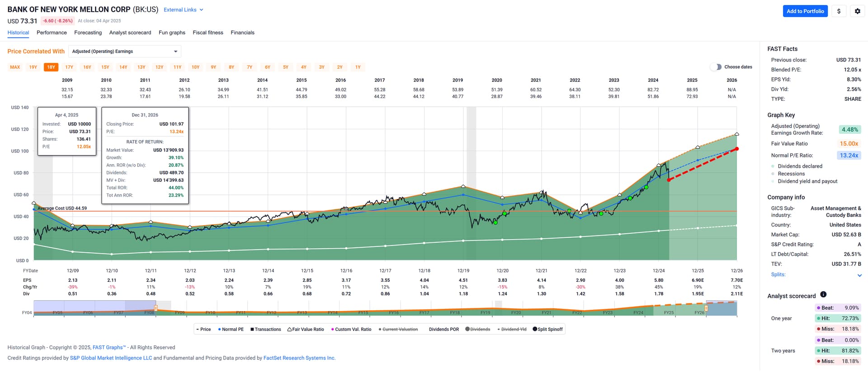Screen dimensions: 868x373
Task: Toggle Dividend yield and payout option
Action: point(804,181)
